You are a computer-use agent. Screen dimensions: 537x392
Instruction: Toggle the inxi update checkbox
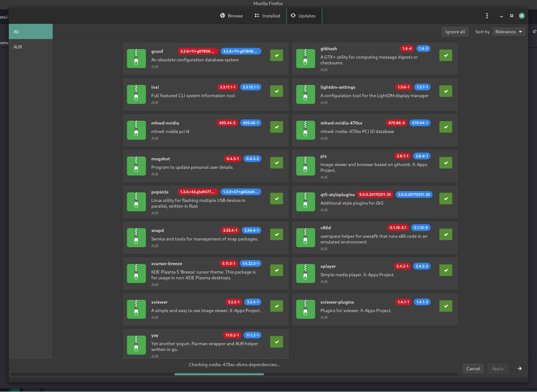click(x=276, y=91)
